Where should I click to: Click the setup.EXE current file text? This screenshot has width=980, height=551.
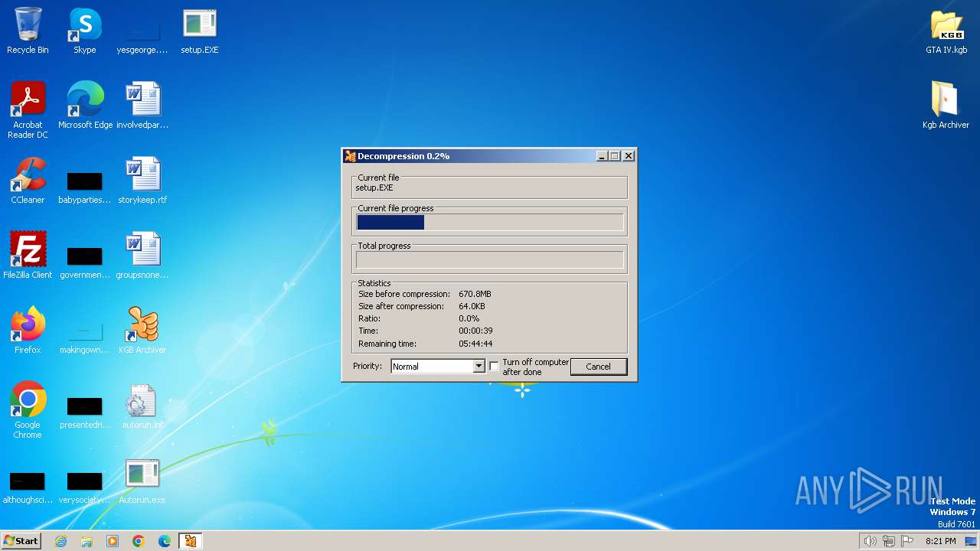(374, 187)
